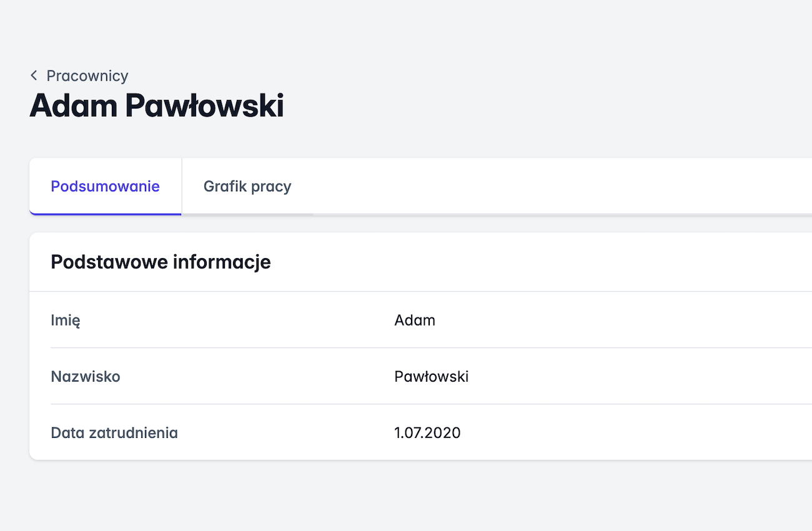
Task: Go back to the Pracownicy list
Action: tap(87, 76)
